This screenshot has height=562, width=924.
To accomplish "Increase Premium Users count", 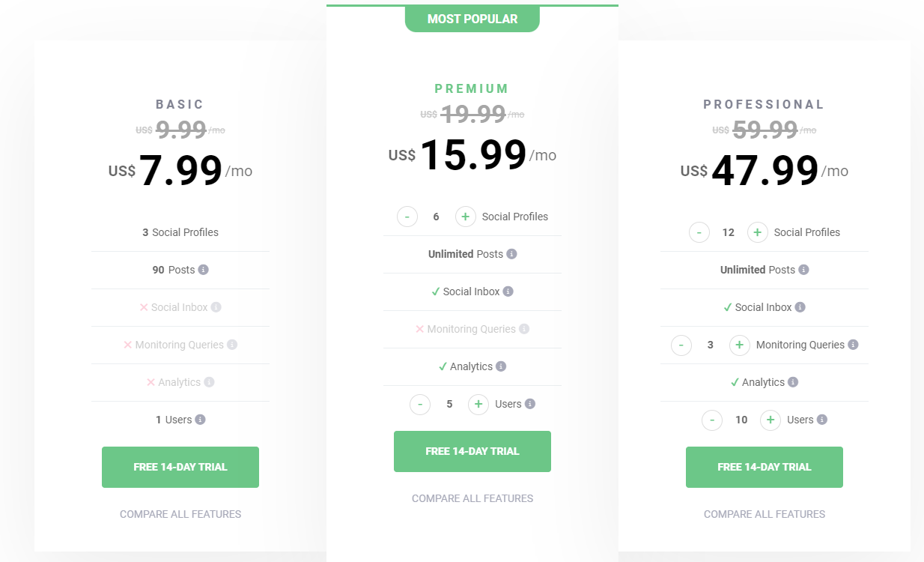I will tap(478, 404).
